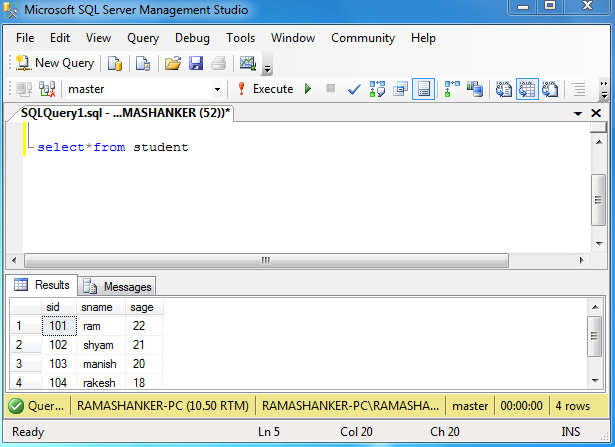
Task: Select Results to Grid option
Action: (527, 89)
